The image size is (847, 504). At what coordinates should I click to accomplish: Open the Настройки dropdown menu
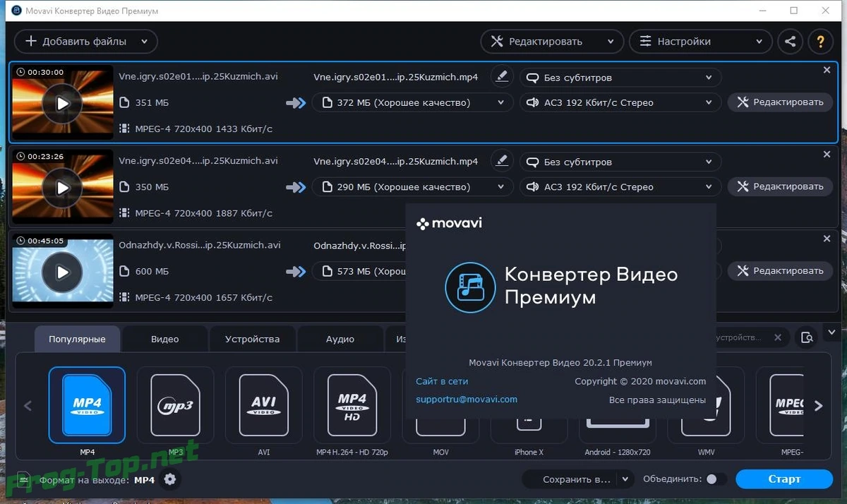click(699, 42)
